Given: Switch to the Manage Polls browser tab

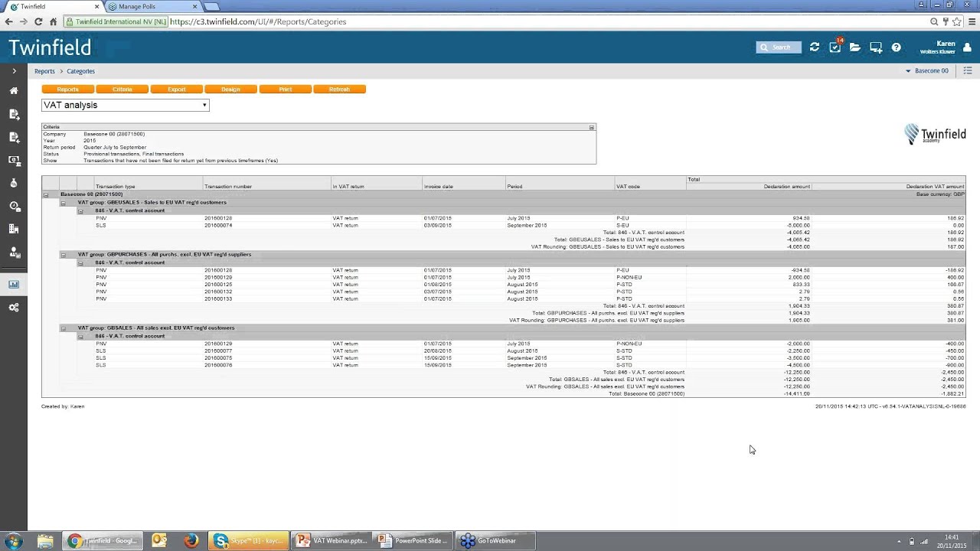Looking at the screenshot, I should (152, 6).
